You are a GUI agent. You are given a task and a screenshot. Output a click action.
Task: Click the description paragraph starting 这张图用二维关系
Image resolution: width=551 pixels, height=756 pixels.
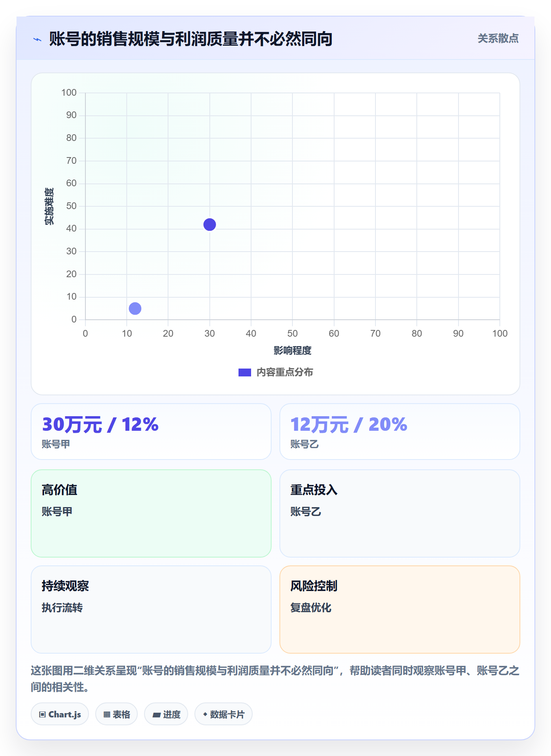point(275,679)
